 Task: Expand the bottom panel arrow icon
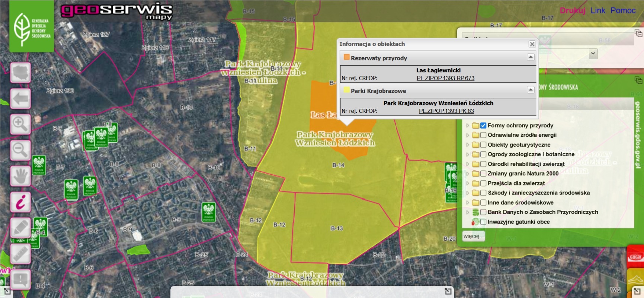[448, 291]
